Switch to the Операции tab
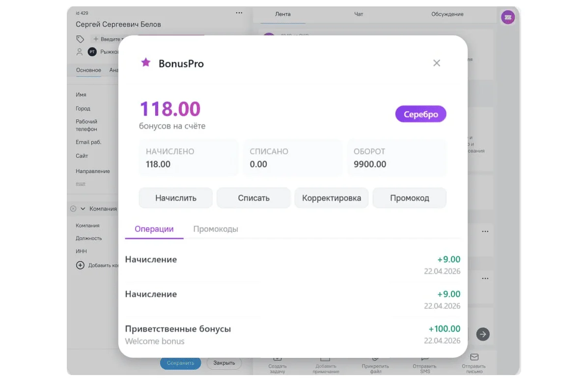This screenshot has height=380, width=588. (x=154, y=229)
